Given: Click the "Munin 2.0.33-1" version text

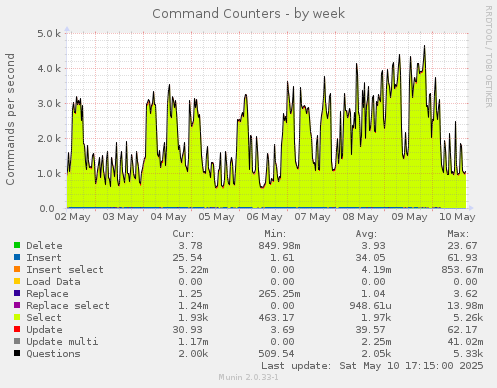Looking at the screenshot, I should 248,377.
